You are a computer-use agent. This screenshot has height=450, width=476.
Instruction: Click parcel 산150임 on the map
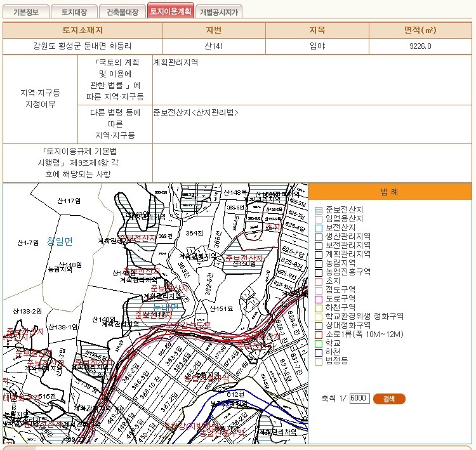(x=244, y=263)
